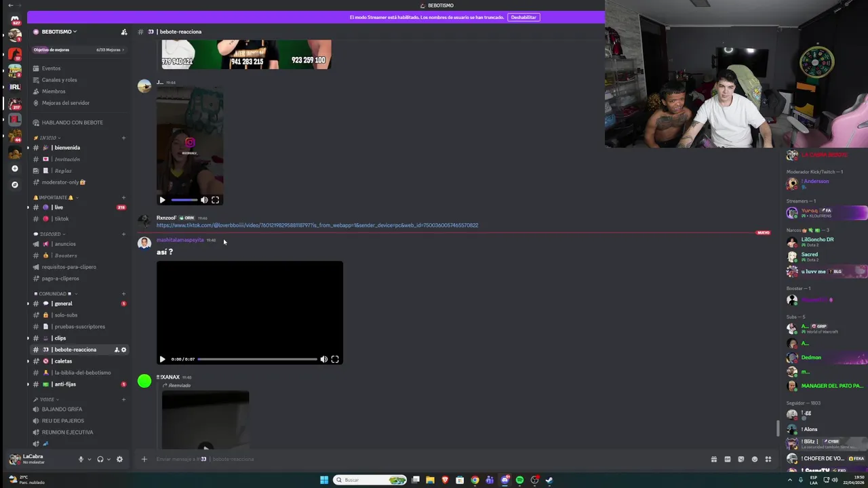Fullscreen the 'así ?' video

(x=334, y=359)
